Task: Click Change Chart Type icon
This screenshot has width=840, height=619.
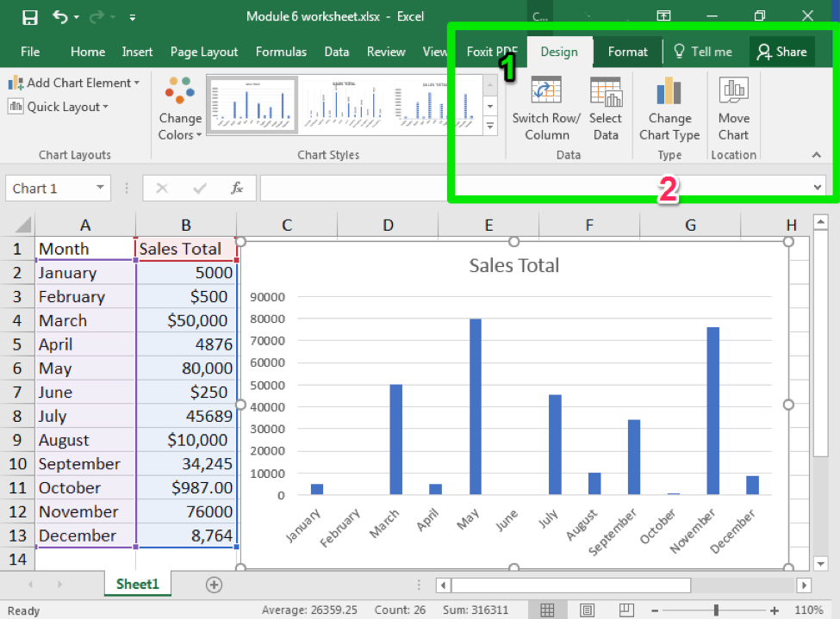Action: tap(669, 92)
